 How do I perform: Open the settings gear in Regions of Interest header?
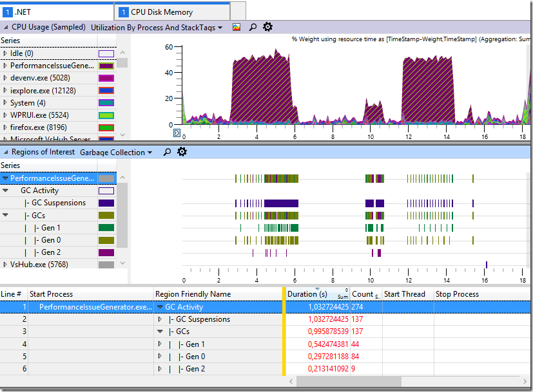[182, 152]
